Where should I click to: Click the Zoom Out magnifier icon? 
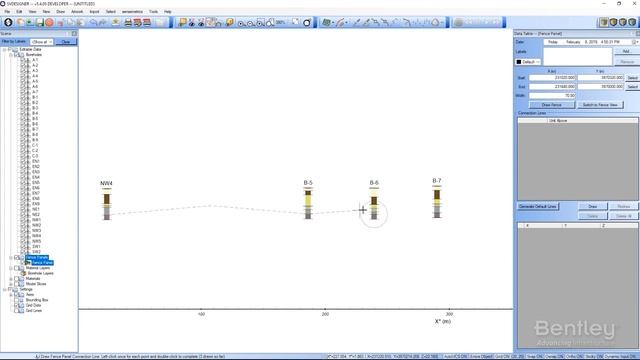tap(250, 23)
